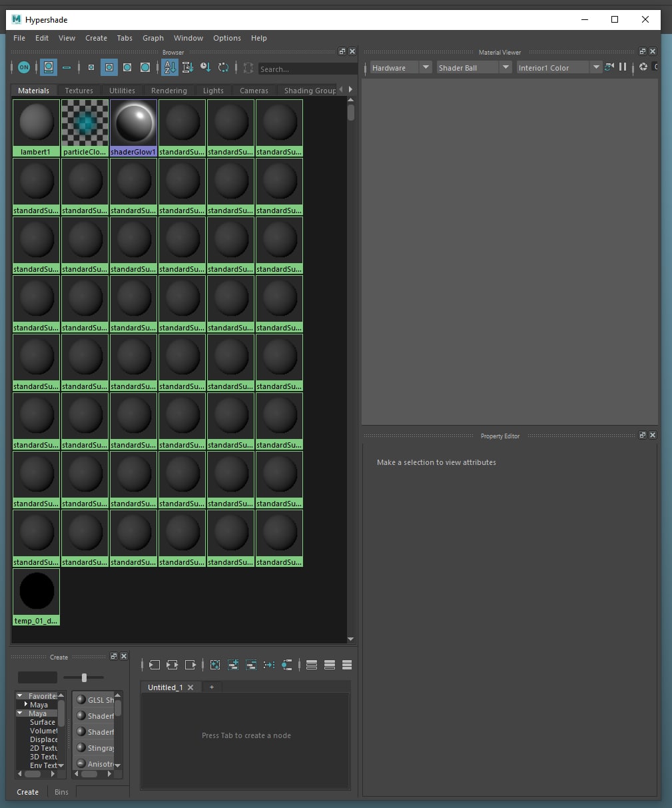Sort Browser items by type

click(188, 67)
